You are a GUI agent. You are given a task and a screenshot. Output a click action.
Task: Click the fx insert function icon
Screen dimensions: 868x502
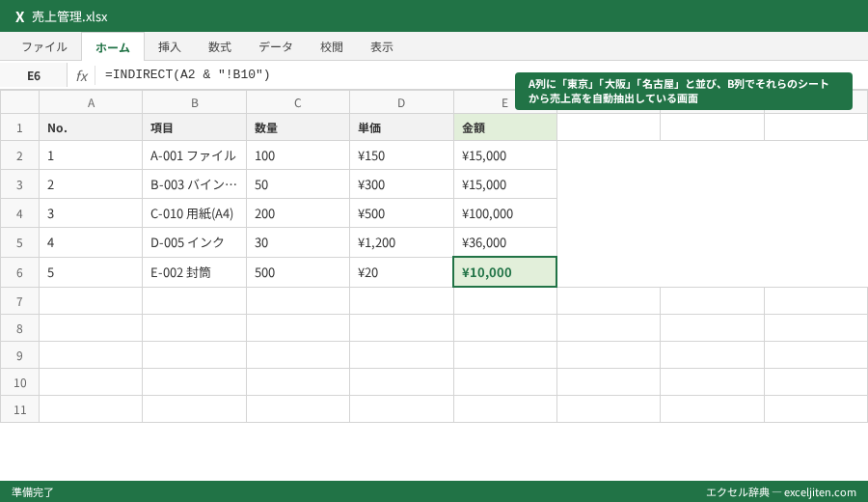coord(81,75)
